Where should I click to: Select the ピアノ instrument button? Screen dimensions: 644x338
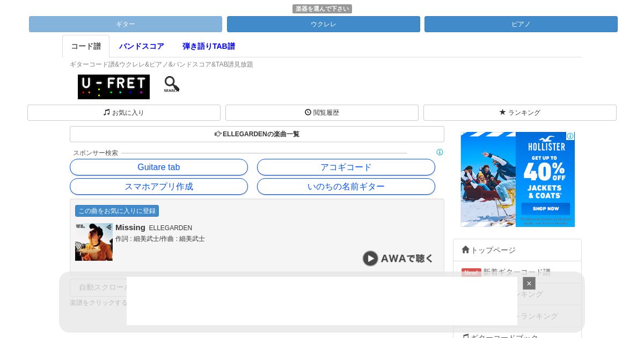click(x=521, y=24)
